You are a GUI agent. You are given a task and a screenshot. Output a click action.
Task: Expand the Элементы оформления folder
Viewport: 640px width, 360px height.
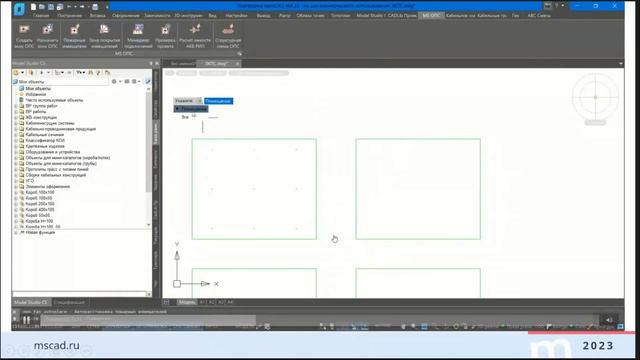click(16, 187)
